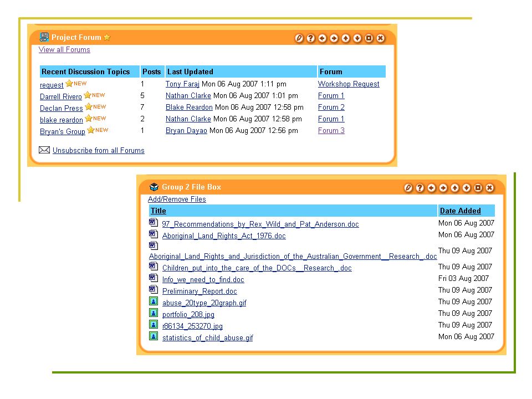The width and height of the screenshot is (532, 399).
Task: Click the Word icon beside Children_put_into_the_care file
Action: [x=154, y=267]
